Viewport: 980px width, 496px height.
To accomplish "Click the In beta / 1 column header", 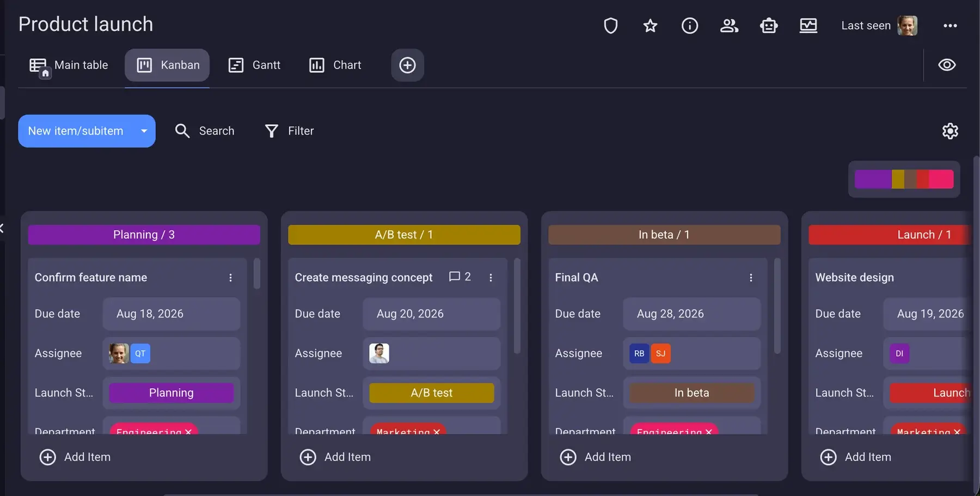I will click(x=664, y=235).
